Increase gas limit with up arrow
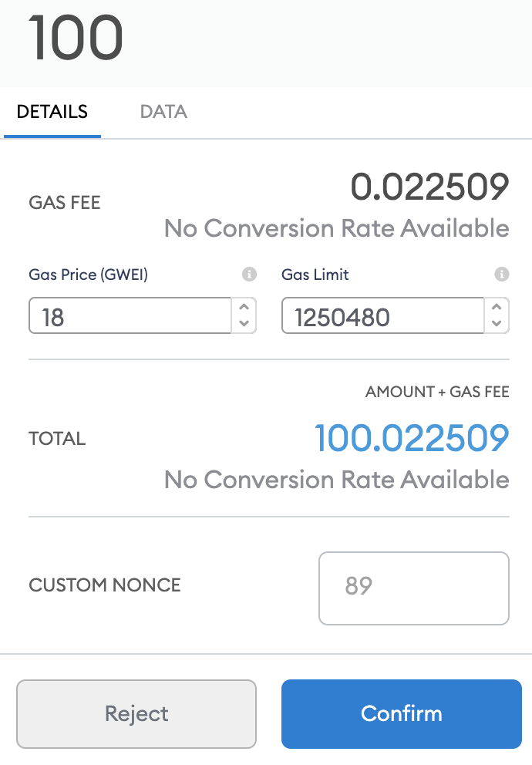Screen dimensions: 532x765 click(x=497, y=308)
